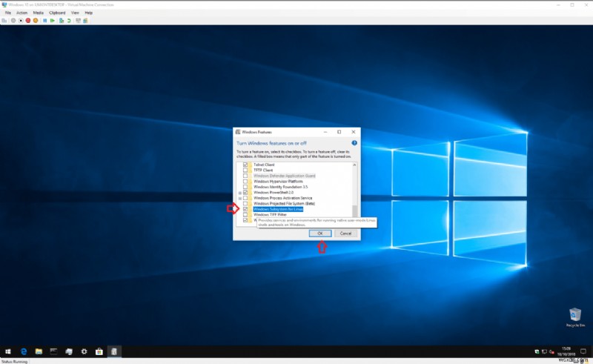Open File Explorer from taskbar

click(x=39, y=351)
